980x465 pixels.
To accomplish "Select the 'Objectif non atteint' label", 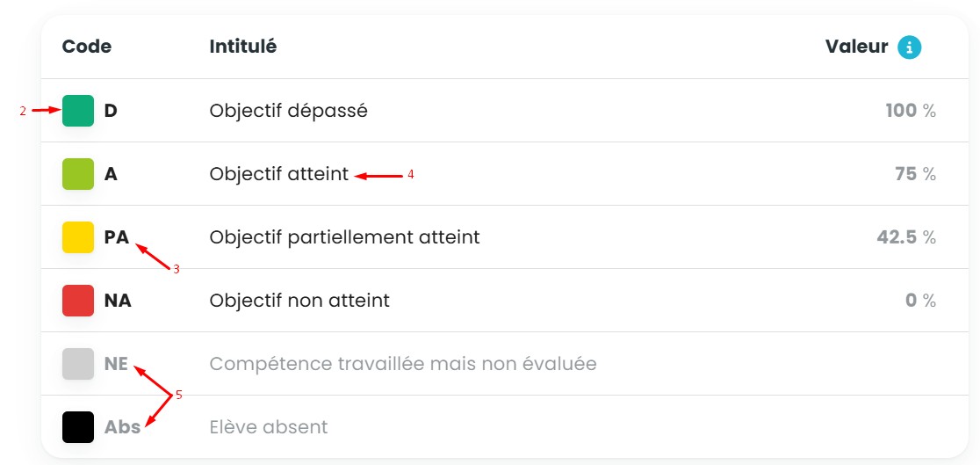I will (x=299, y=301).
